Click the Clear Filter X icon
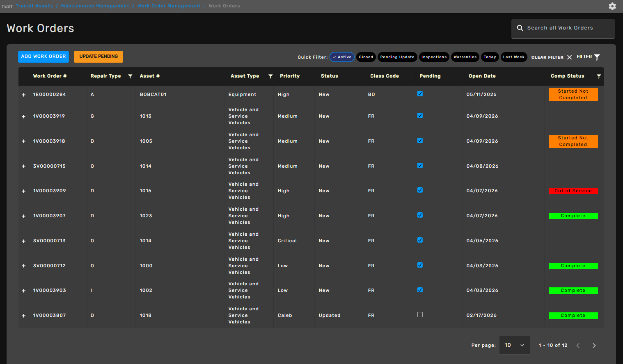The height and width of the screenshot is (364, 623). coord(569,57)
